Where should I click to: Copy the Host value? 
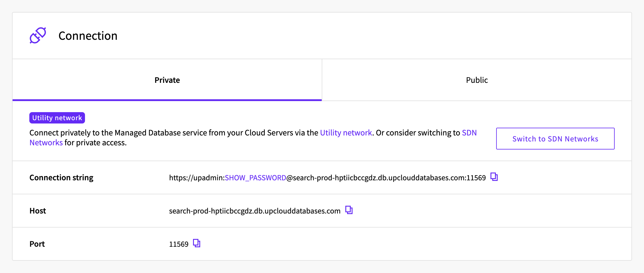pyautogui.click(x=349, y=210)
